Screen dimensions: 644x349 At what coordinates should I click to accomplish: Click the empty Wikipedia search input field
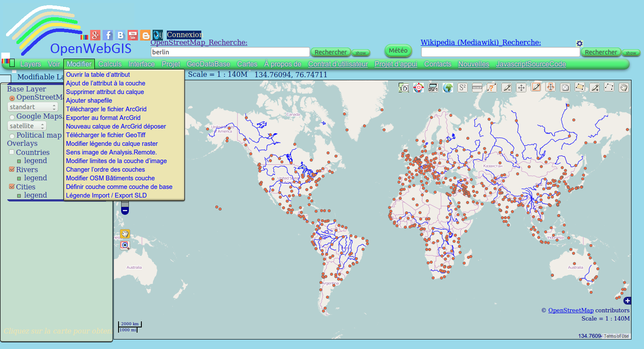(x=500, y=52)
